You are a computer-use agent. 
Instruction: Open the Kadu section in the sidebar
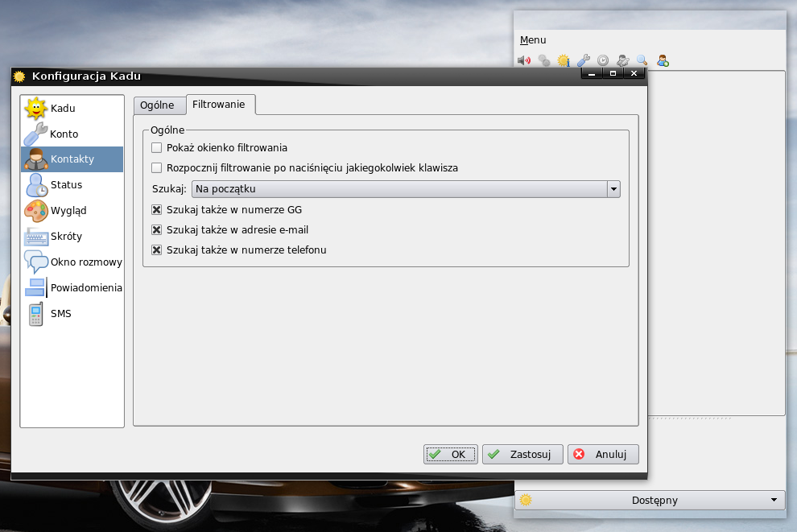pyautogui.click(x=72, y=108)
